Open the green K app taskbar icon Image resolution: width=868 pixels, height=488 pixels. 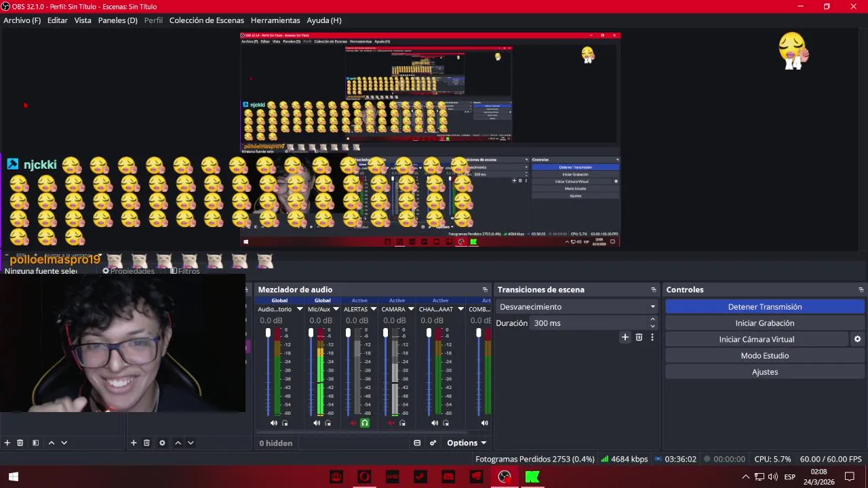click(532, 476)
